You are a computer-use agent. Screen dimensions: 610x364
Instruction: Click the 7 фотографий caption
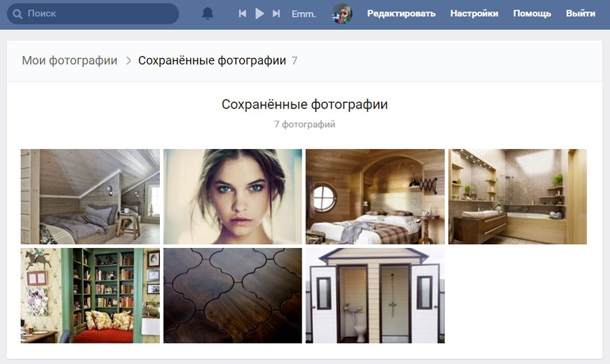coord(304,125)
